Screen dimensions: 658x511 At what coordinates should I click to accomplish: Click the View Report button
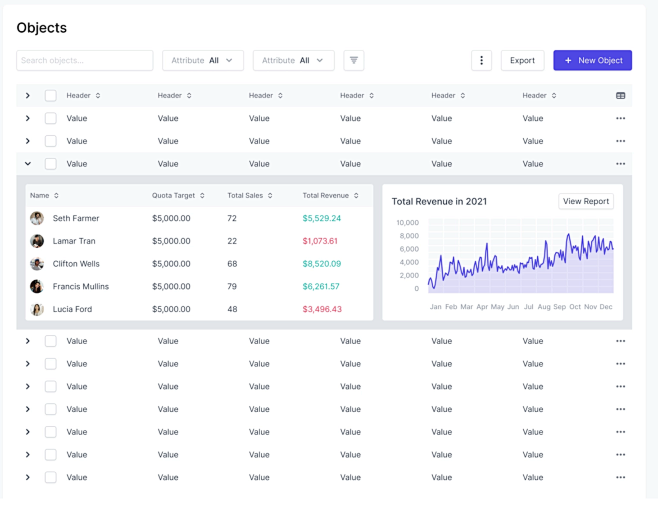(585, 201)
